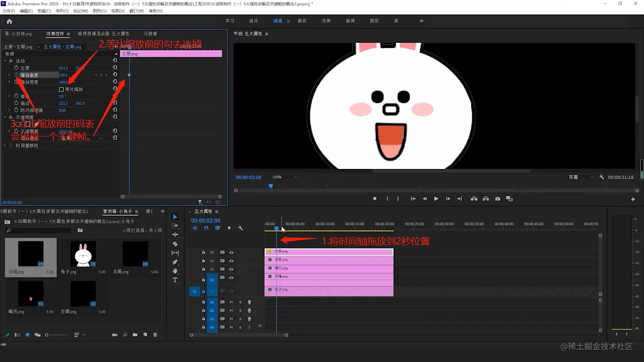Open timeline settings wrench icon
644x362 pixels.
[x=241, y=228]
